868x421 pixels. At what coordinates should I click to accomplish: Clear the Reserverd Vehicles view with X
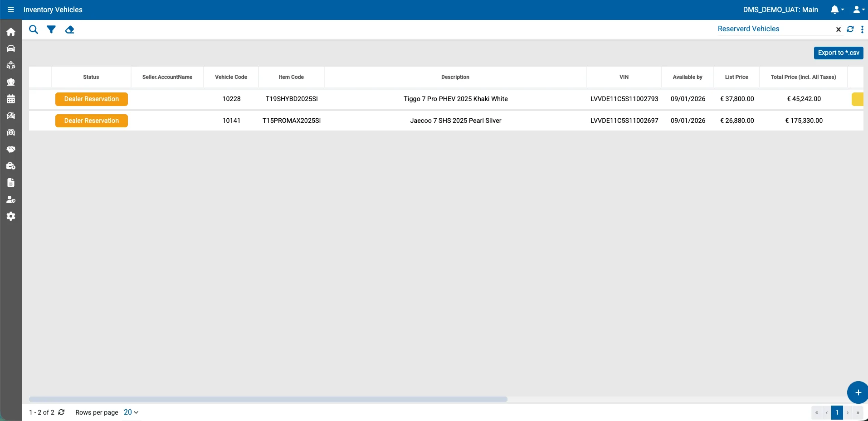[839, 29]
